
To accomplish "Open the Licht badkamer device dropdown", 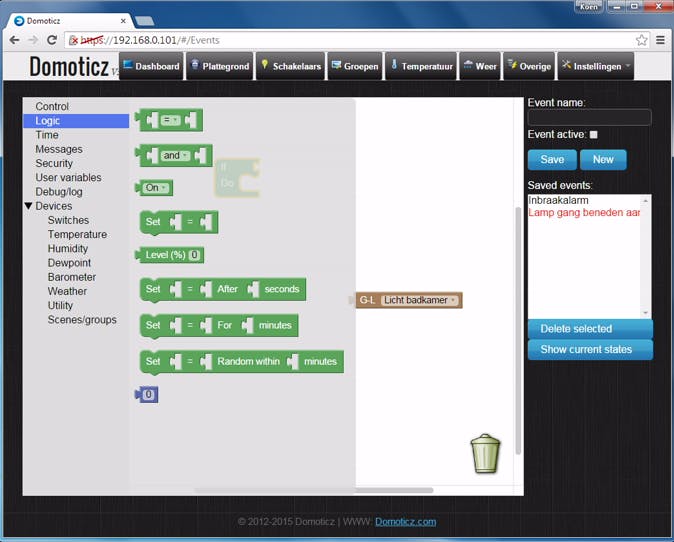I will point(419,300).
